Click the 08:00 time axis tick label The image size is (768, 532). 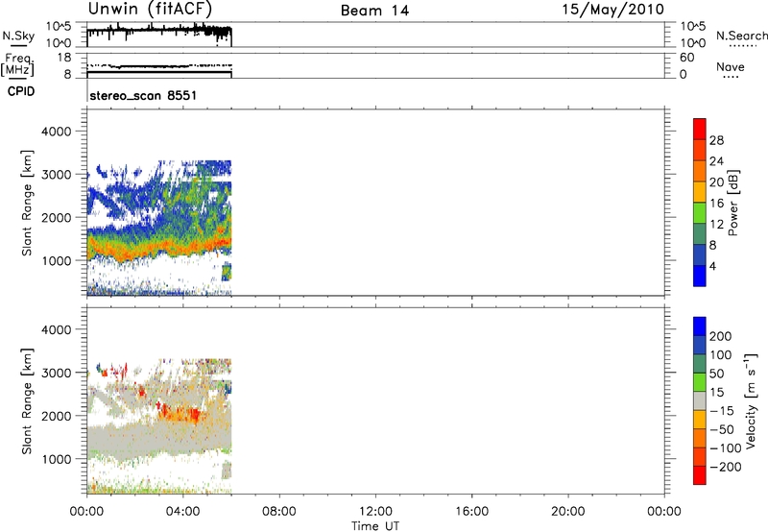(278, 512)
